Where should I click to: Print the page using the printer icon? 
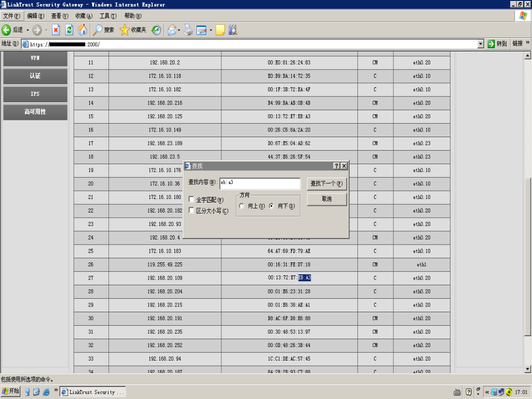(188, 30)
